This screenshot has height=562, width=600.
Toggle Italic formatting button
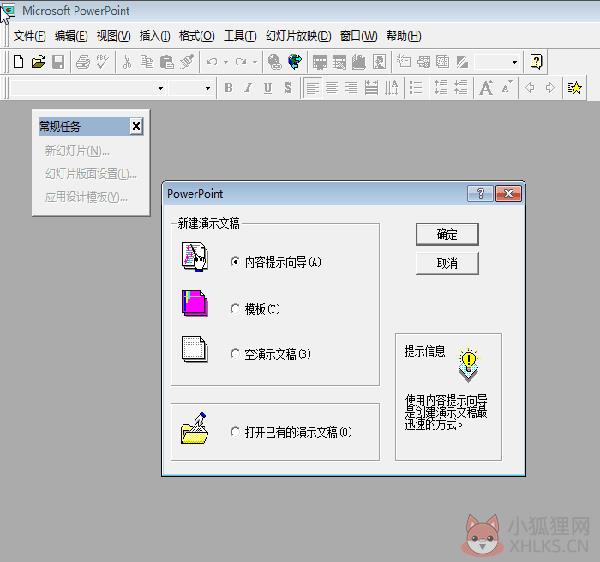(248, 88)
